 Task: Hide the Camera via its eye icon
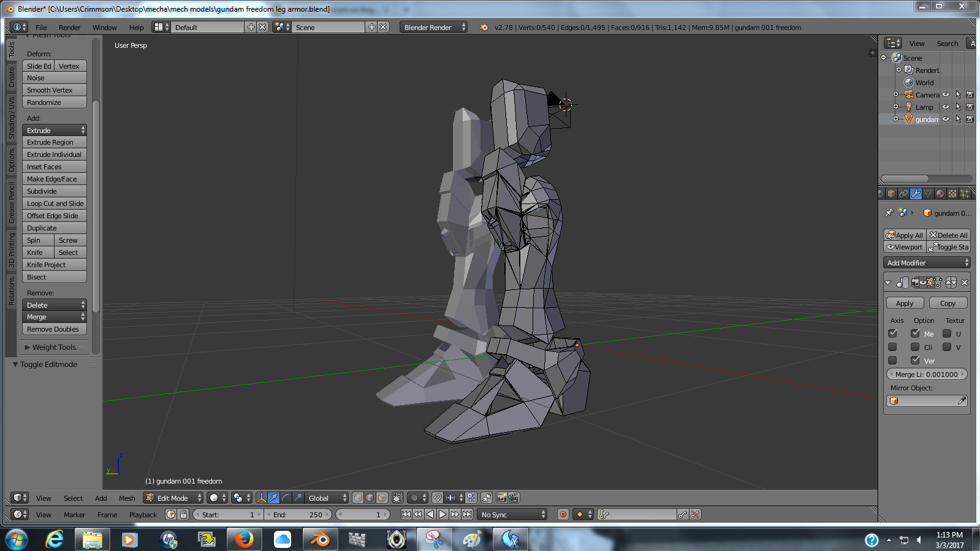coord(946,94)
